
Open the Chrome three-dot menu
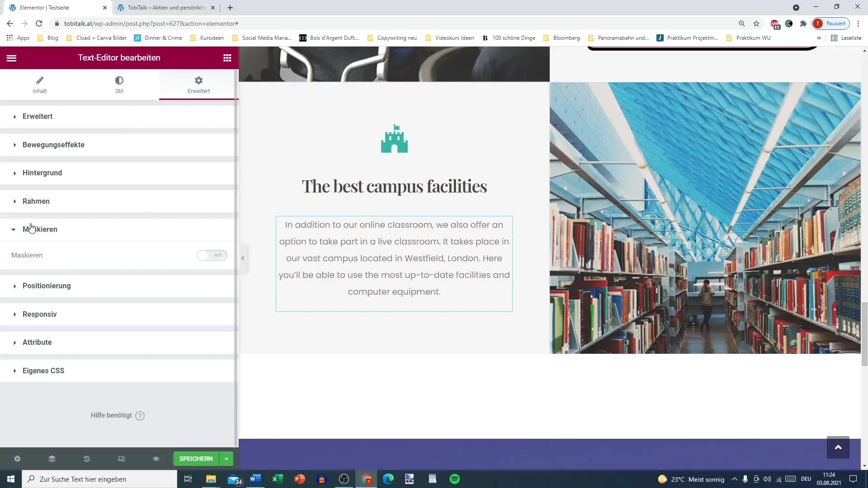858,23
